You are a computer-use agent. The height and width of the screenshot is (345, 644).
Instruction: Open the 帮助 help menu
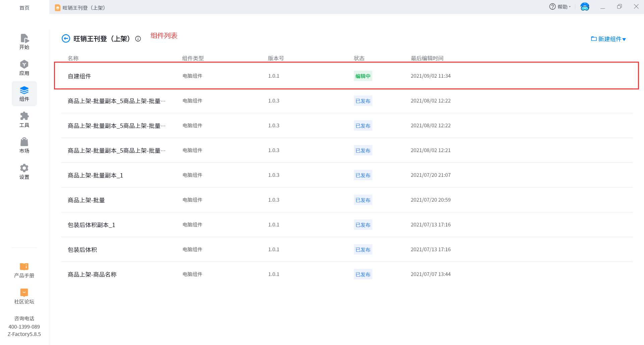(559, 7)
